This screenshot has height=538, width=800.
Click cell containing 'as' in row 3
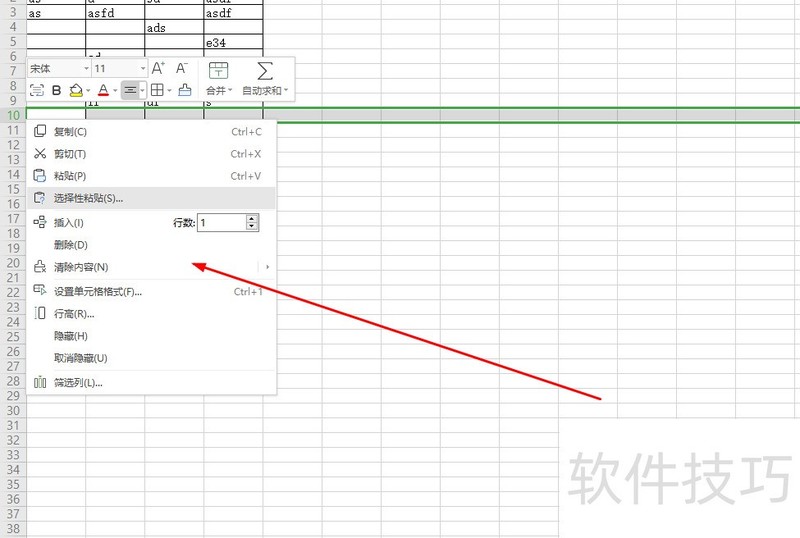coord(56,13)
